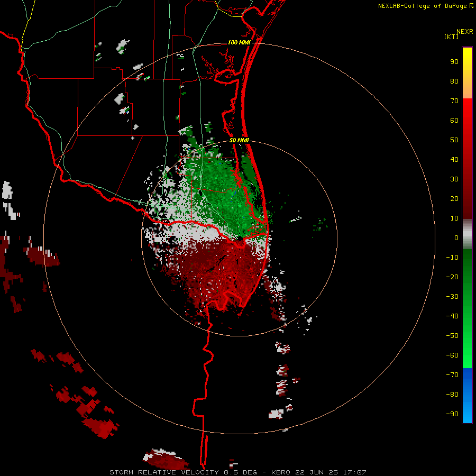Click the -40 knot scale label
Image resolution: width=476 pixels, height=476 pixels.
coord(452,316)
